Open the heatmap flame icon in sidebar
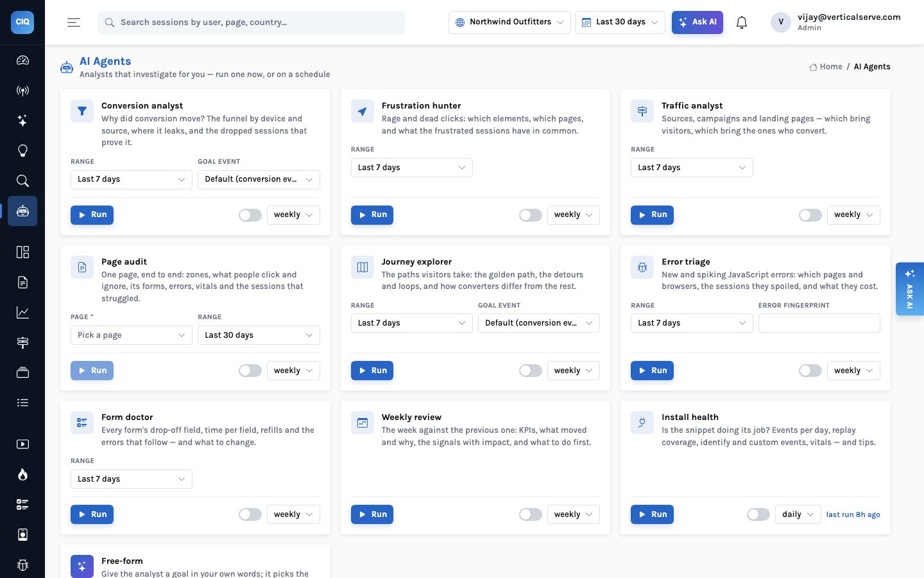Viewport: 924px width, 578px height. click(22, 475)
